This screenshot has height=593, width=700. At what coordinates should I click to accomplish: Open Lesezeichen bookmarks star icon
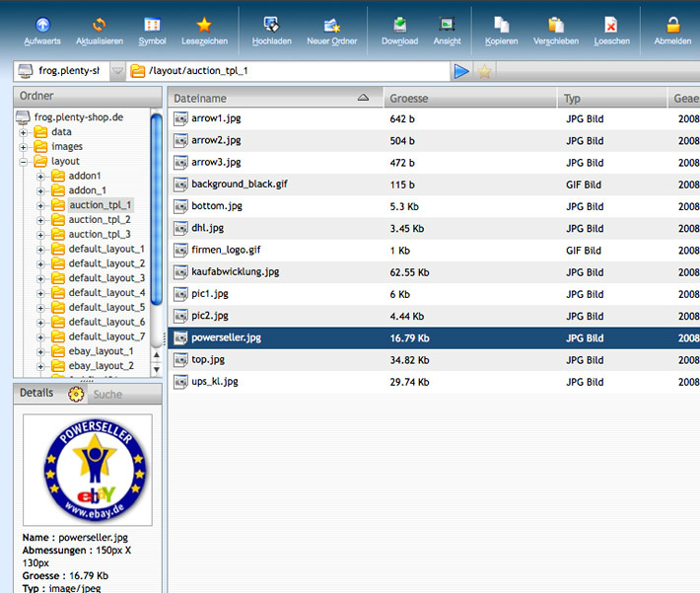(x=204, y=25)
